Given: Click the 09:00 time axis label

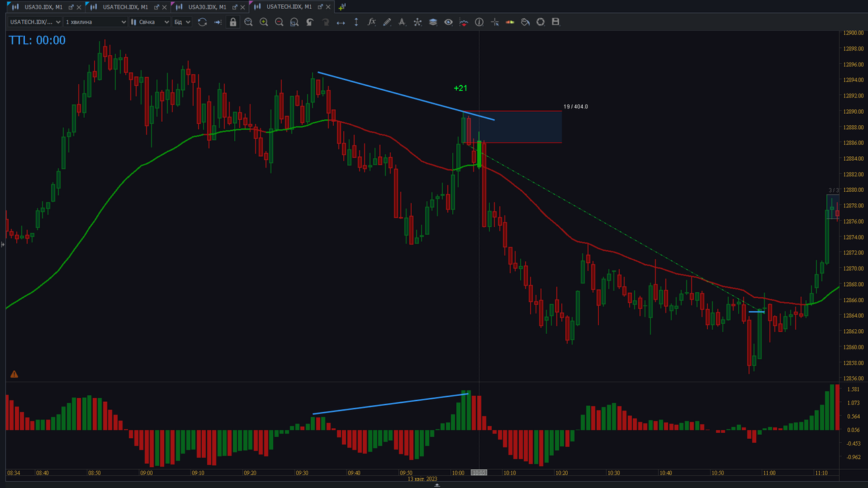Looking at the screenshot, I should pos(146,473).
